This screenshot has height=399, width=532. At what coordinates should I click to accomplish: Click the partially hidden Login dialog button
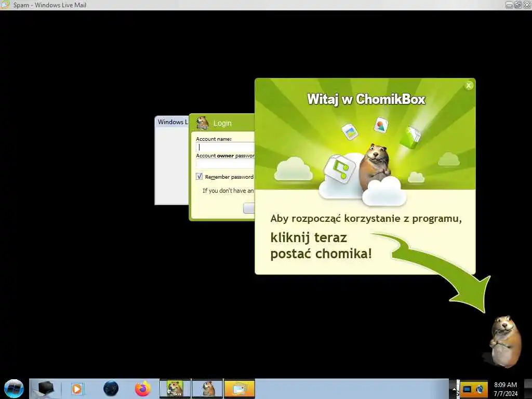click(x=249, y=208)
